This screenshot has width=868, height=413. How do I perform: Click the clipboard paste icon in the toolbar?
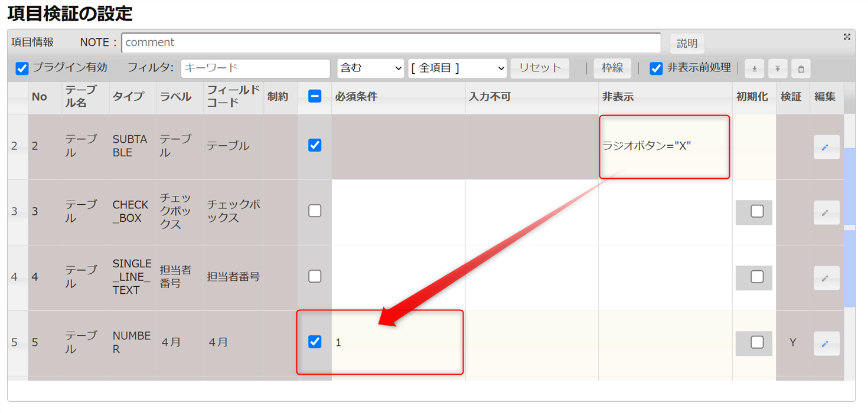(x=801, y=69)
